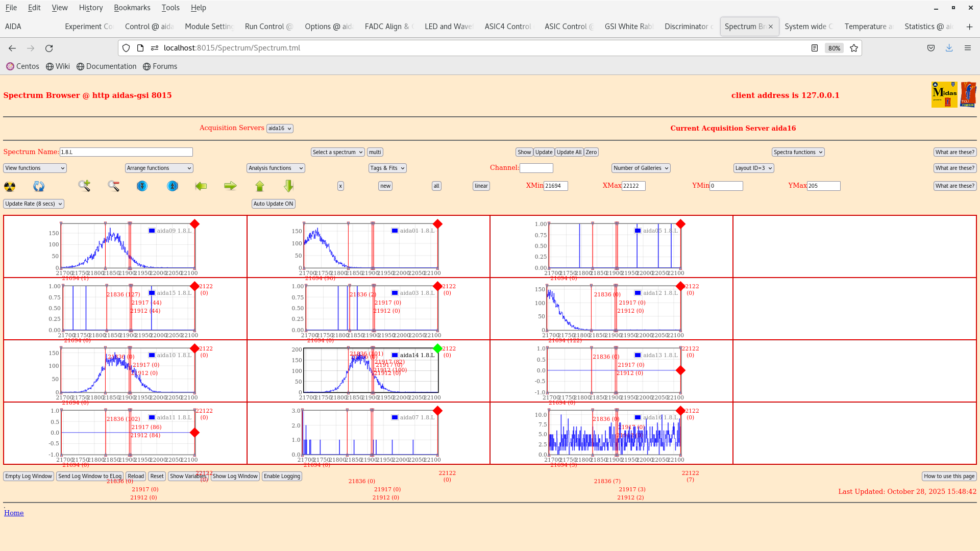The height and width of the screenshot is (551, 980).
Task: Click the green left-arrow previous spectrum icon
Action: [201, 186]
